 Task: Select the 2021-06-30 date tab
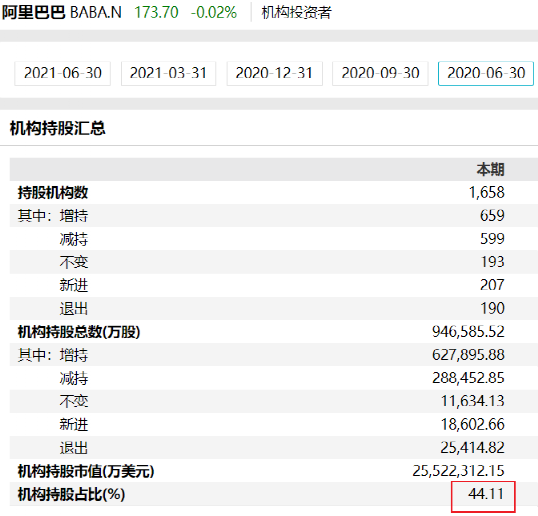click(62, 73)
